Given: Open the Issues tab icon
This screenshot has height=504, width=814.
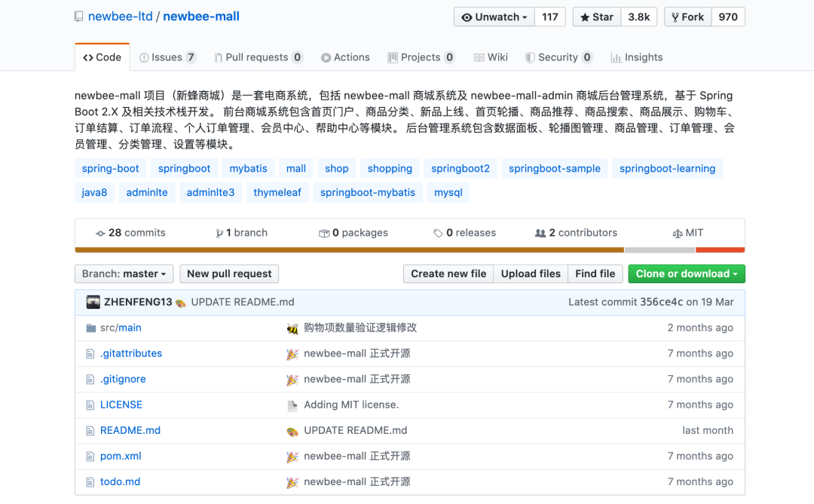Looking at the screenshot, I should (x=145, y=57).
